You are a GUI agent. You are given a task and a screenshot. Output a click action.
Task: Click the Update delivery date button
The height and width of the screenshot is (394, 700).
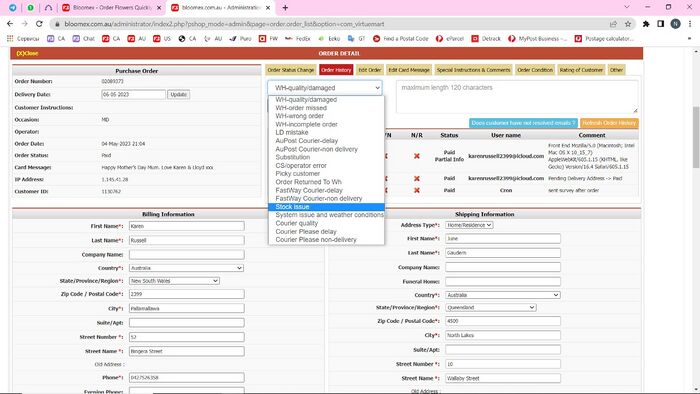click(179, 95)
